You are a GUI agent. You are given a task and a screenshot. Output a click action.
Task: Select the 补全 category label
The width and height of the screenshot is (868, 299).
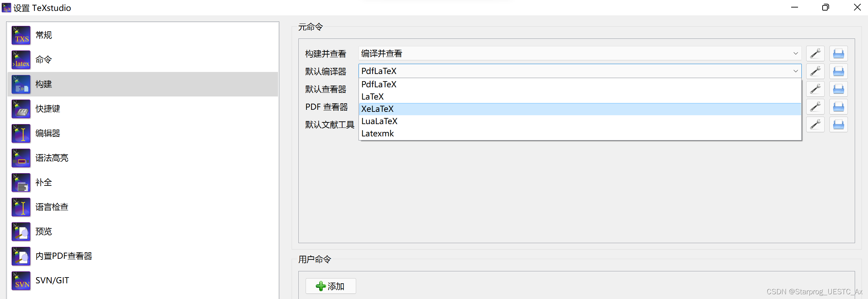pyautogui.click(x=44, y=182)
